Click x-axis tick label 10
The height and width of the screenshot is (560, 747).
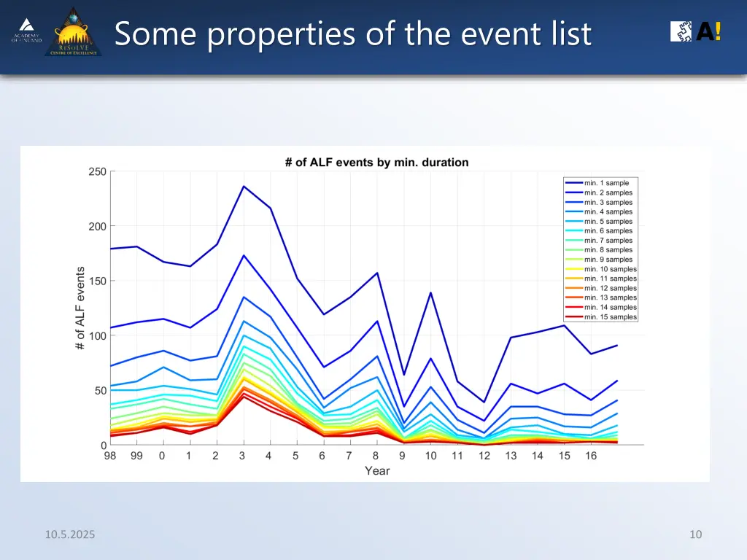point(430,456)
